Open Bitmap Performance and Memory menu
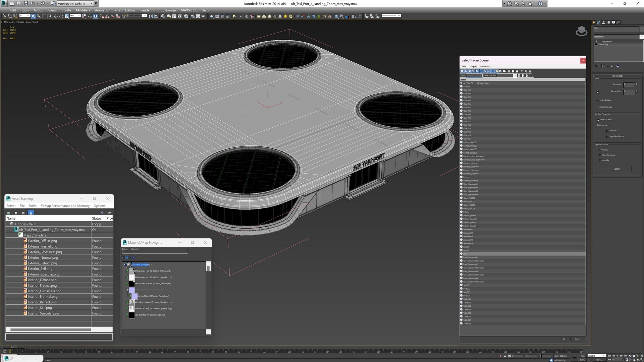The height and width of the screenshot is (362, 644). pos(65,206)
